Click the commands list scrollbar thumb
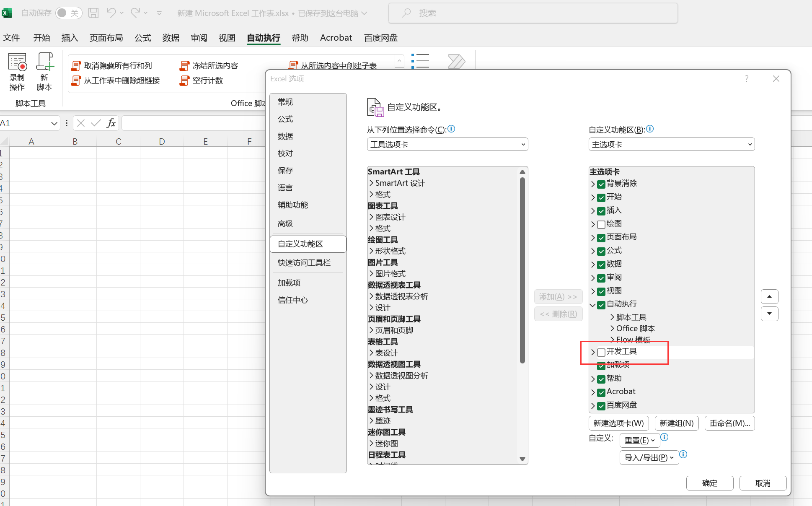Screen dimensions: 812x506 pos(522,270)
